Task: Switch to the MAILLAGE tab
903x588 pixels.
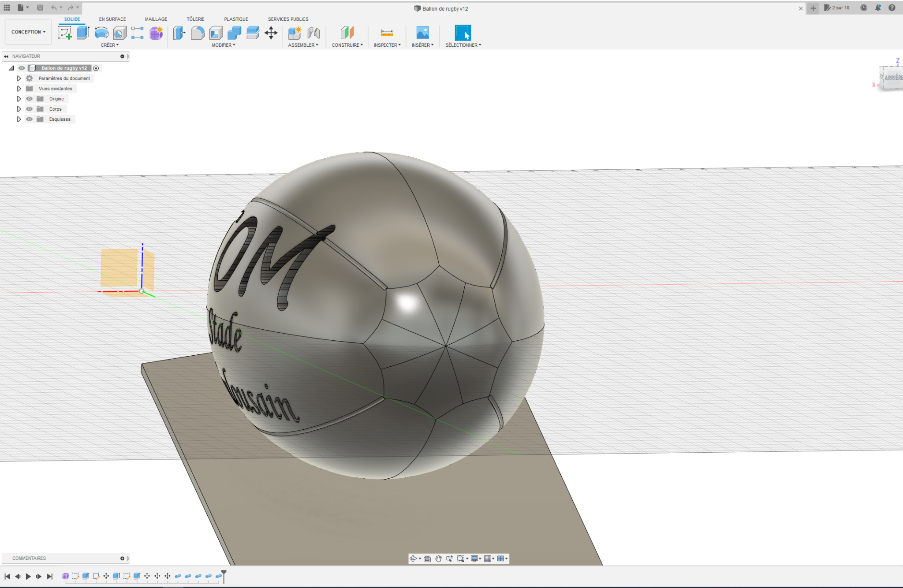Action: [156, 19]
